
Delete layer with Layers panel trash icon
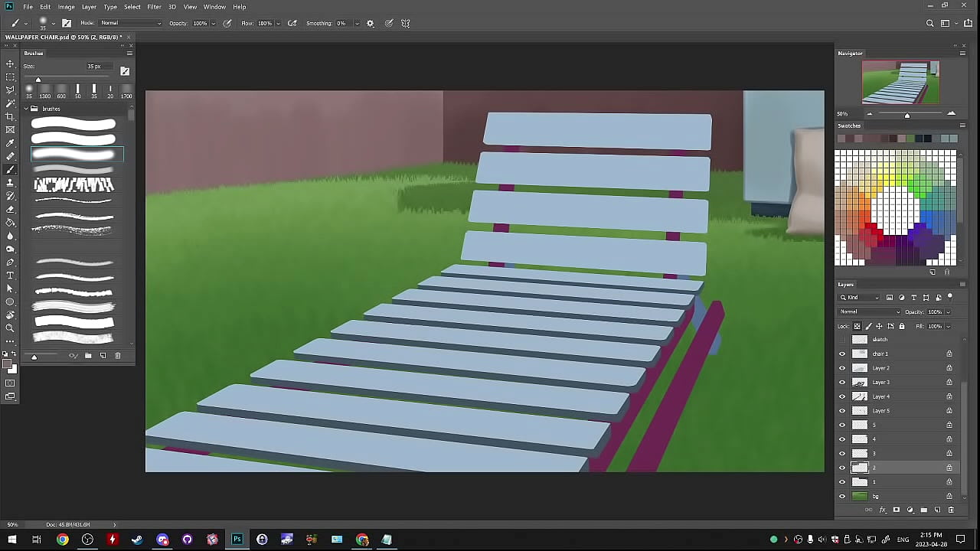tap(951, 510)
